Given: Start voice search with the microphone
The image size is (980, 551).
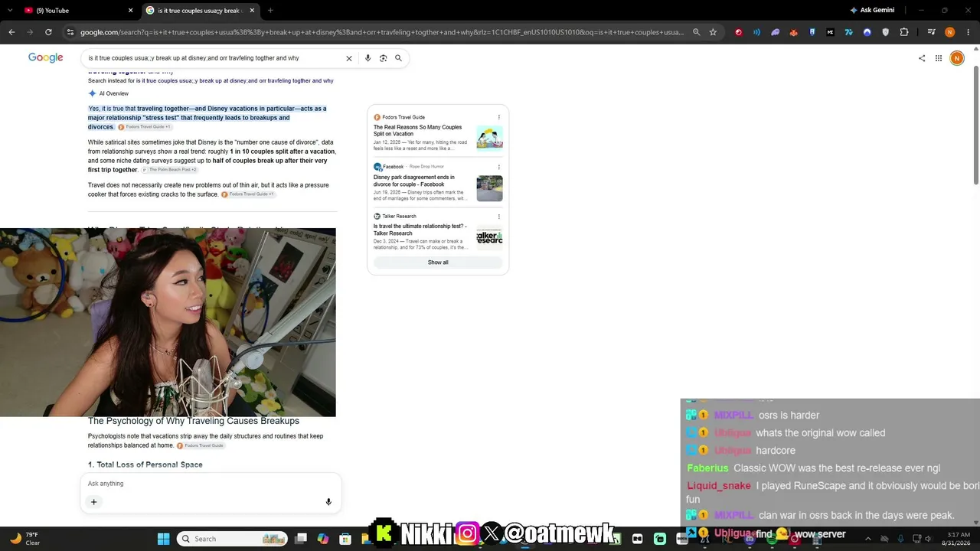Looking at the screenshot, I should point(367,58).
